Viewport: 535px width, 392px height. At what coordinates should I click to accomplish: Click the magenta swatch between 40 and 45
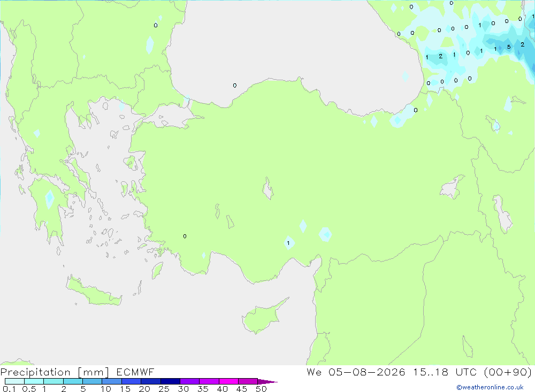(x=228, y=381)
